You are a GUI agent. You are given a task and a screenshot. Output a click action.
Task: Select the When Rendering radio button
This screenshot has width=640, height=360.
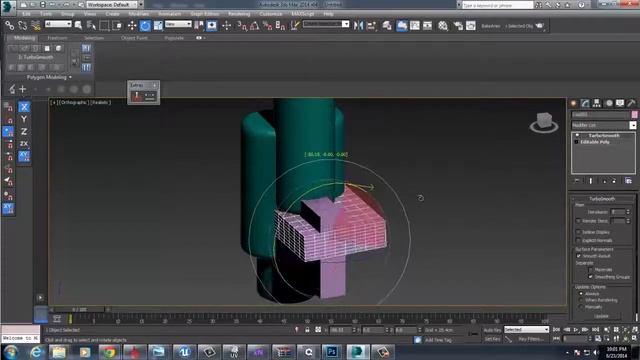tap(581, 300)
